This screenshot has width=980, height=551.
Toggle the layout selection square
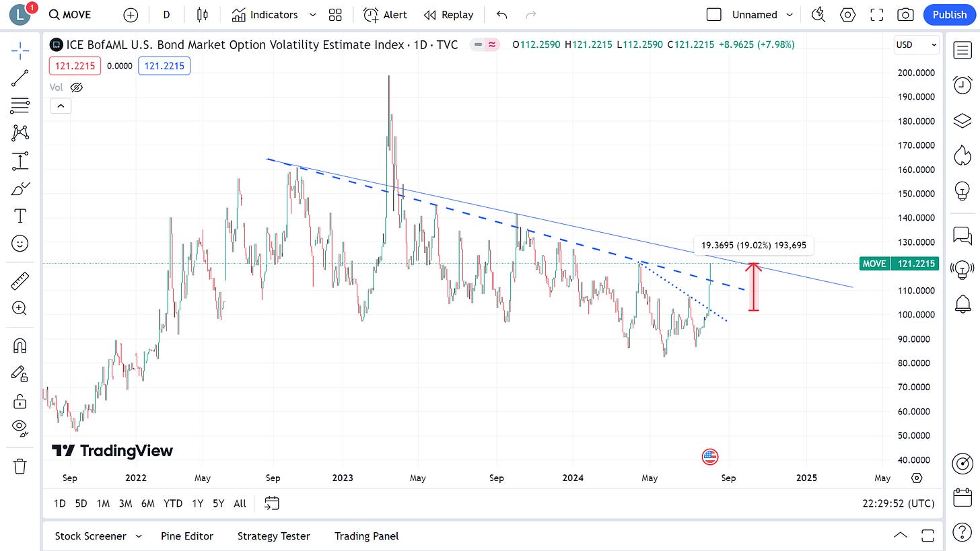tap(714, 14)
